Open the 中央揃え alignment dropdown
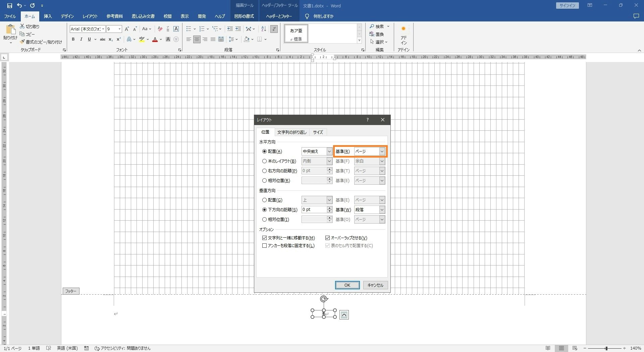Viewport: 644px width, 352px height. [x=329, y=152]
